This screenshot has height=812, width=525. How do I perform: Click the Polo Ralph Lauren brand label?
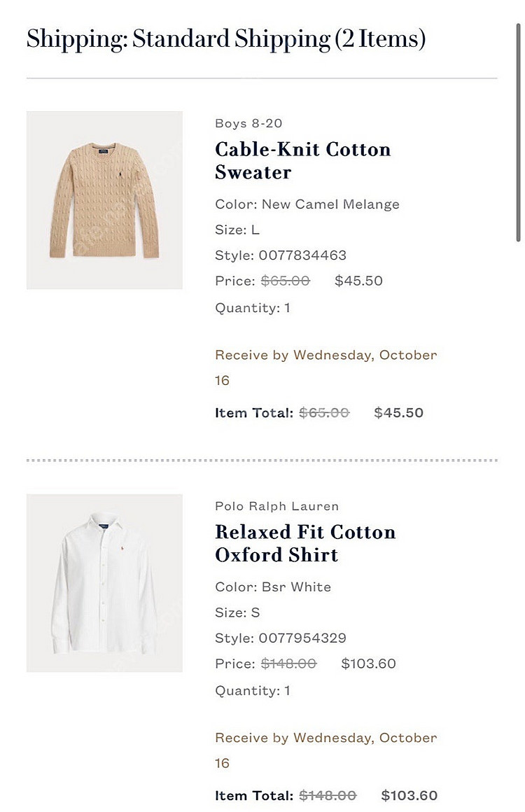point(276,506)
